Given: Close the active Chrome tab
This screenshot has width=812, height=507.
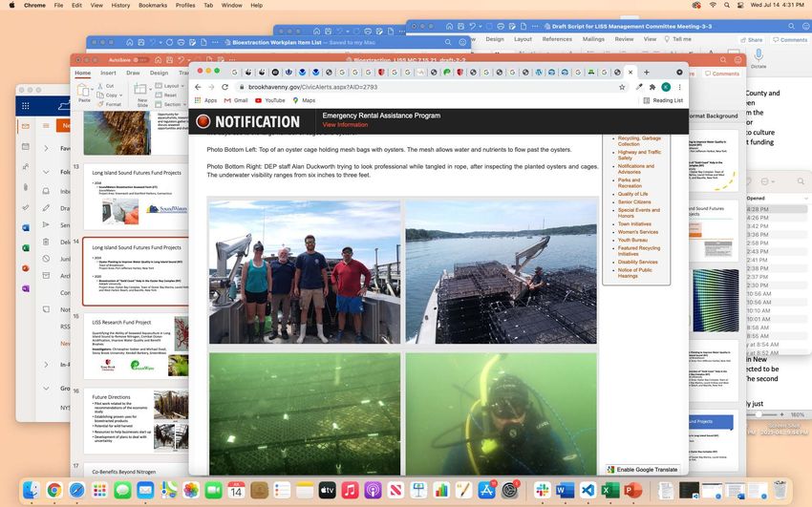Looking at the screenshot, I should pyautogui.click(x=630, y=73).
